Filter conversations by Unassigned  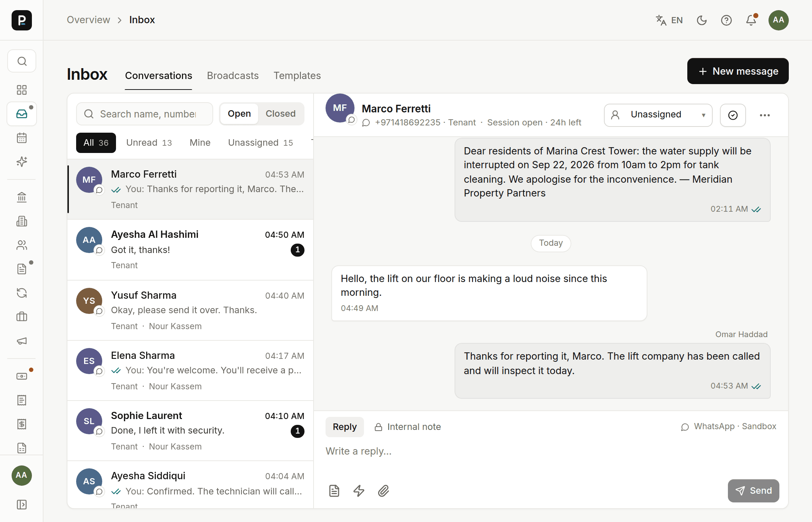[x=260, y=143]
